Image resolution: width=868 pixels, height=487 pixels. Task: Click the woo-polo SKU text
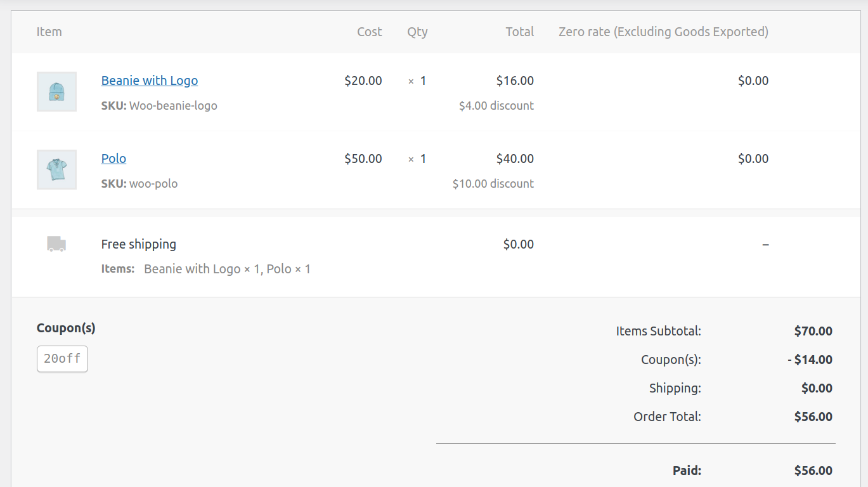(153, 184)
